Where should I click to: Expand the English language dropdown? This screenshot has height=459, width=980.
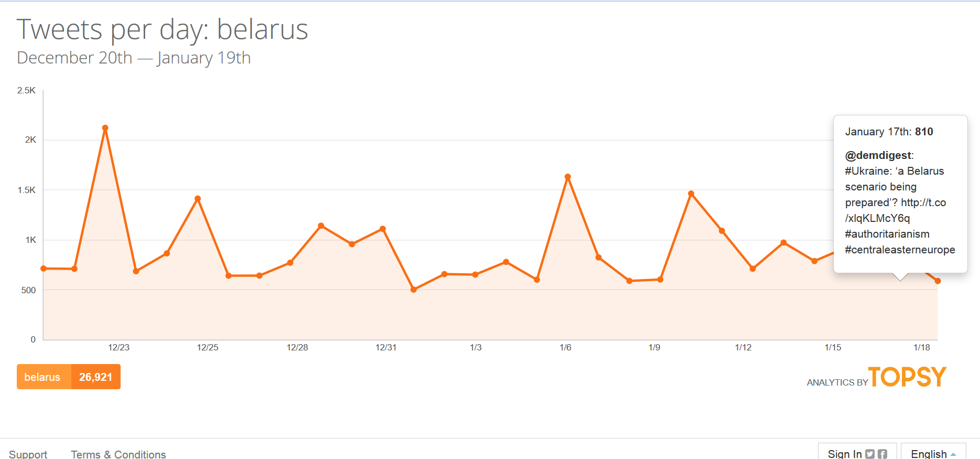coord(929,454)
